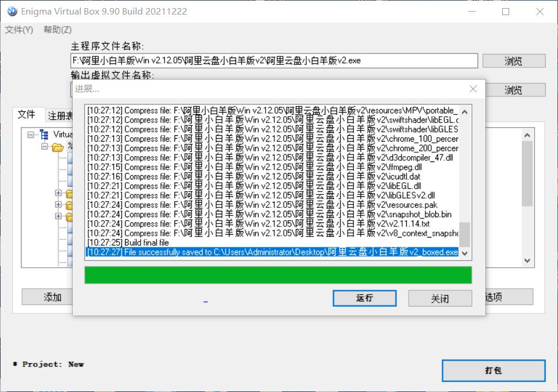
Task: Click the third subfolder icon in the file tree
Action: click(x=69, y=216)
